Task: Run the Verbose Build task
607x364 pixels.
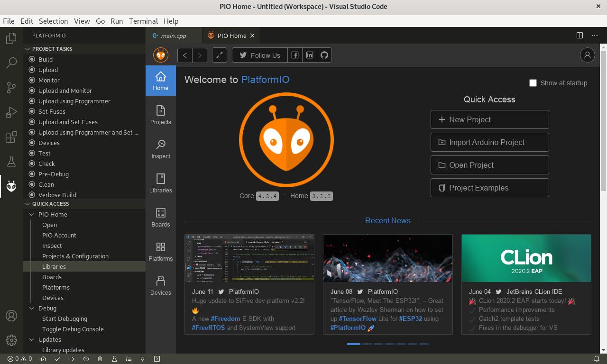Action: [84, 195]
